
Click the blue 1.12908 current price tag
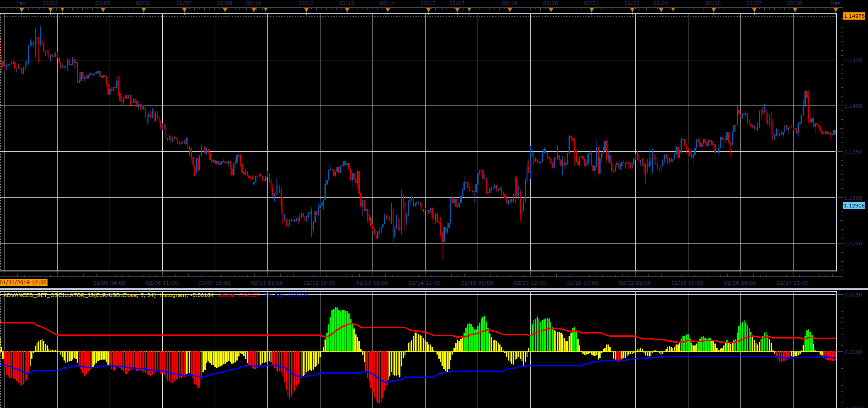[854, 206]
